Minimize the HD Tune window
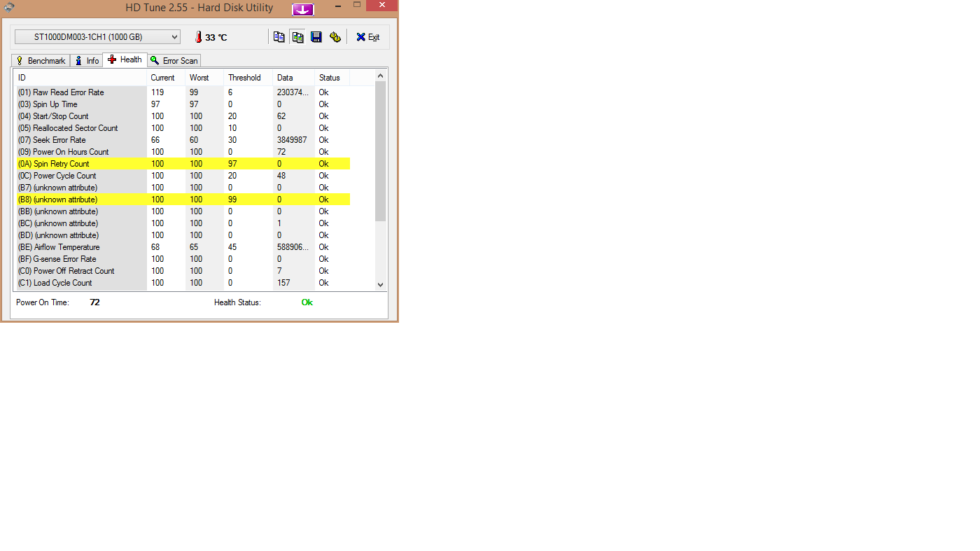Screen dimensions: 980x551 tap(337, 6)
